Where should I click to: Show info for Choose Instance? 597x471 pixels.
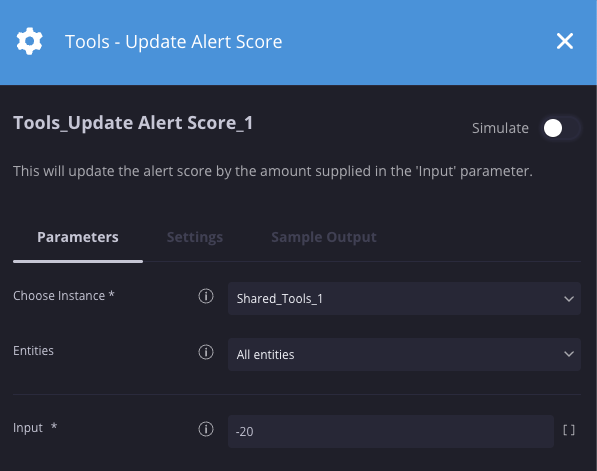(206, 296)
